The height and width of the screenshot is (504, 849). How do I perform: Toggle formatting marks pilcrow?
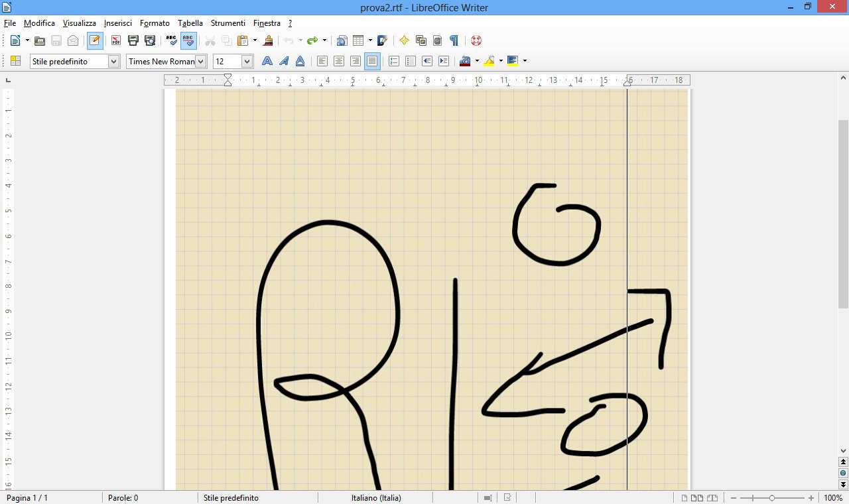tap(454, 40)
